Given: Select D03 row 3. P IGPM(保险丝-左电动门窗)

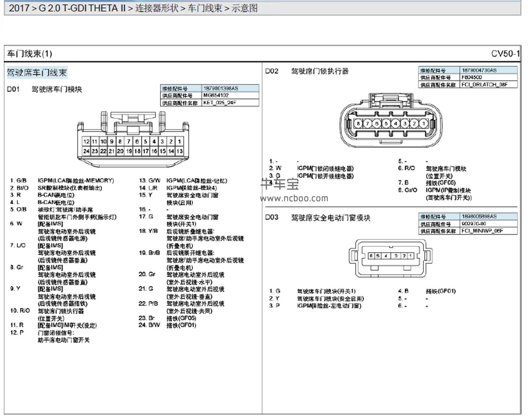Looking at the screenshot, I should tap(315, 306).
